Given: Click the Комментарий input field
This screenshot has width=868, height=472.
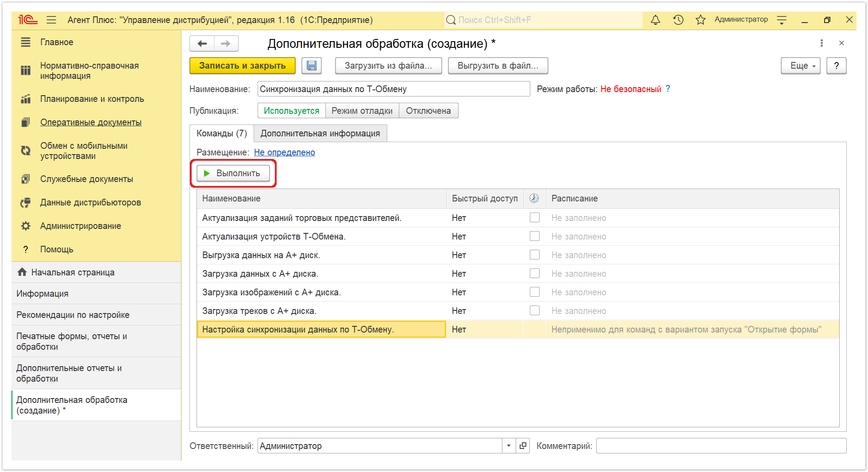Looking at the screenshot, I should point(721,446).
